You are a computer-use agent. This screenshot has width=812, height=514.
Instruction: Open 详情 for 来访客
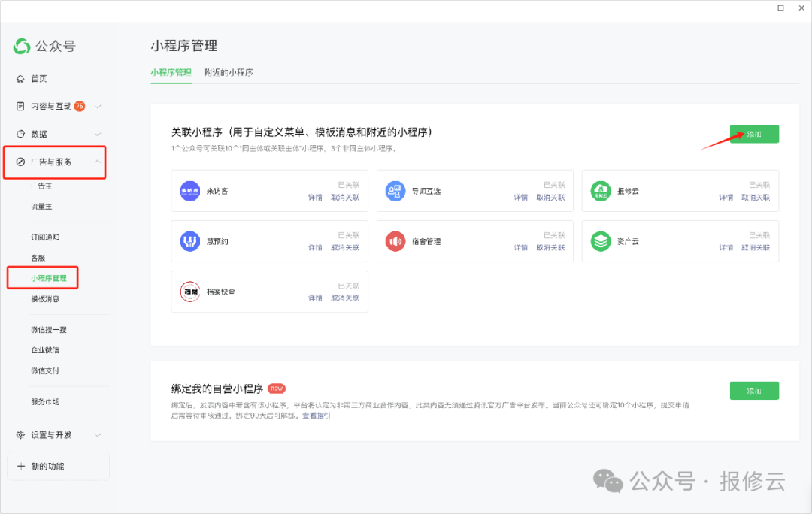pyautogui.click(x=315, y=197)
